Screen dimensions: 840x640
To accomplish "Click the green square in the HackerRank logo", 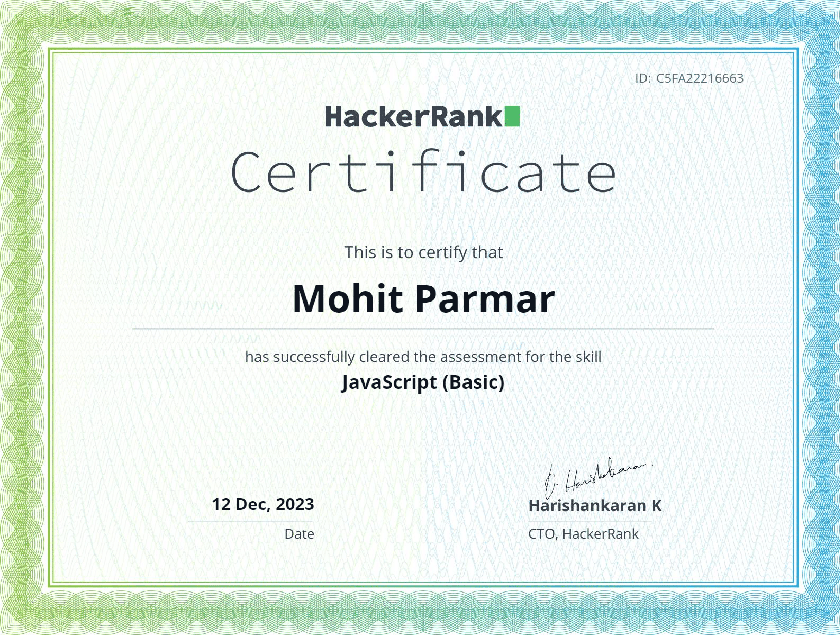I will [x=512, y=117].
